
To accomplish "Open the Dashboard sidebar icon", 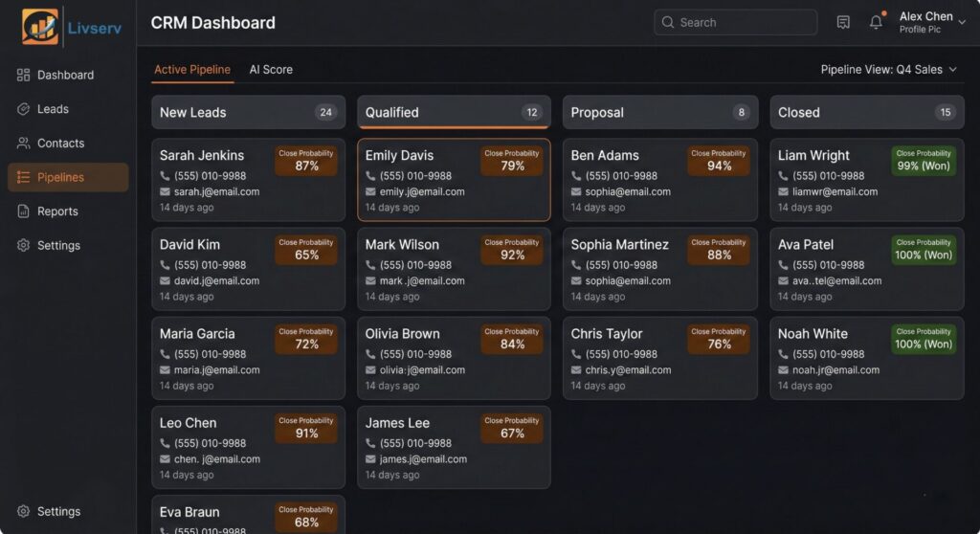I will click(24, 75).
